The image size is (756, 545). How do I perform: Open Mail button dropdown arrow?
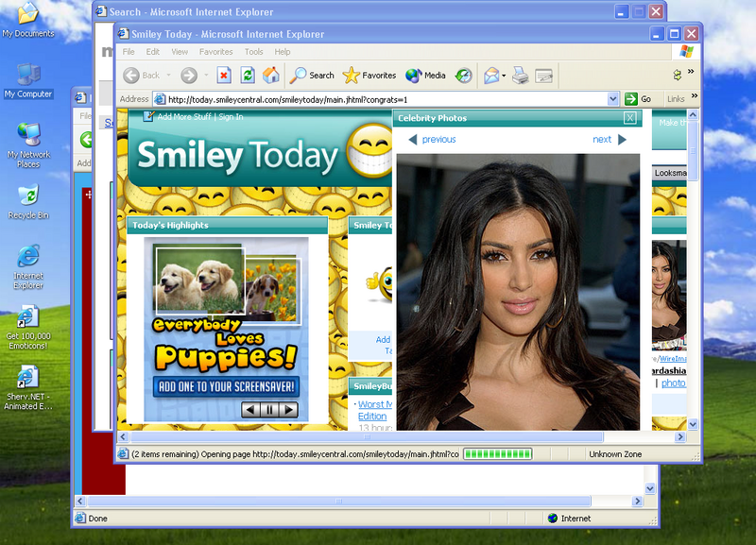(x=504, y=76)
